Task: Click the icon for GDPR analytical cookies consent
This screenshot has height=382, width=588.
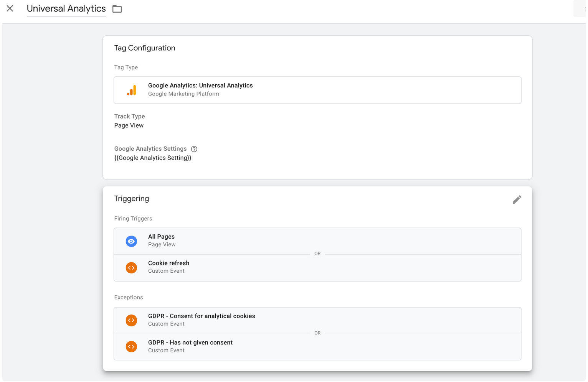Action: point(131,320)
